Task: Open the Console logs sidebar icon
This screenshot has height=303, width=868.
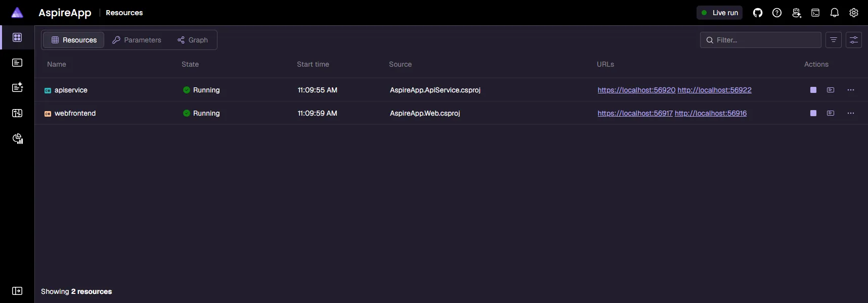Action: pos(17,63)
